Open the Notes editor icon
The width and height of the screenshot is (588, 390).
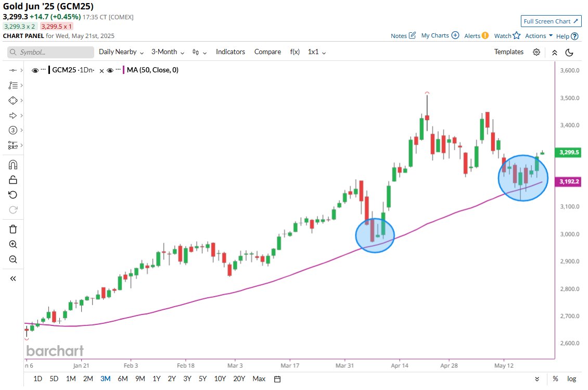click(412, 35)
